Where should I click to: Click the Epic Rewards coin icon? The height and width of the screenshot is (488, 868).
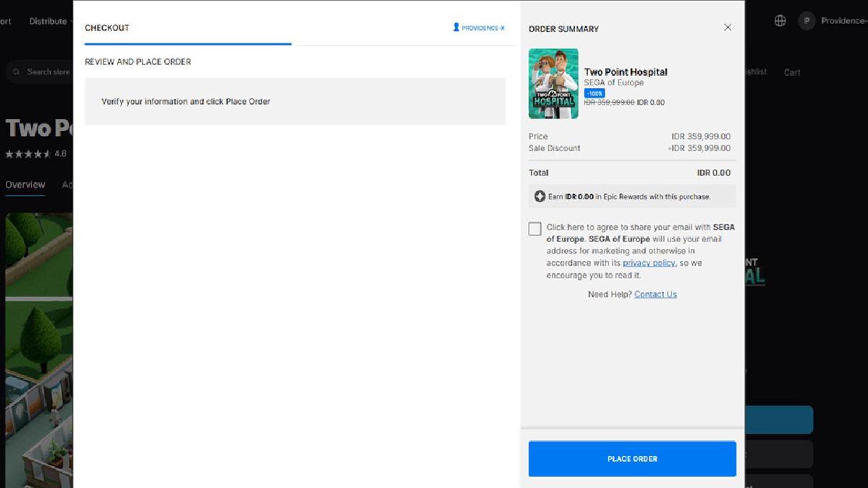tap(540, 197)
